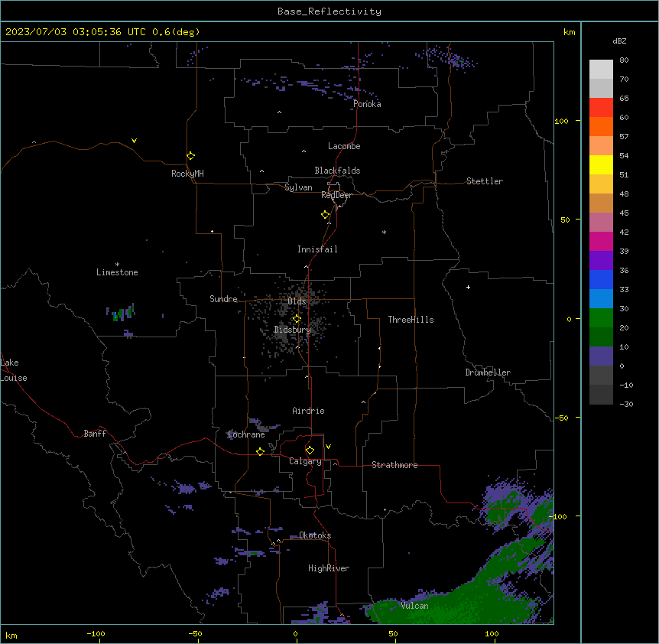The image size is (659, 644).
Task: Select the yellow diamond marker between Olds and Didsbury
Action: pos(297,319)
